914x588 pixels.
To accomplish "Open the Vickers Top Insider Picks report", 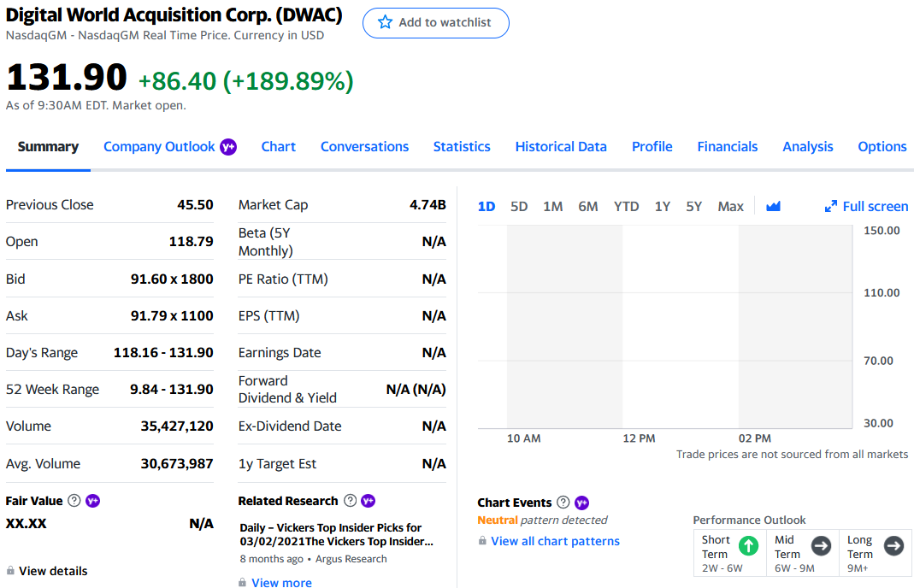I will pos(336,534).
